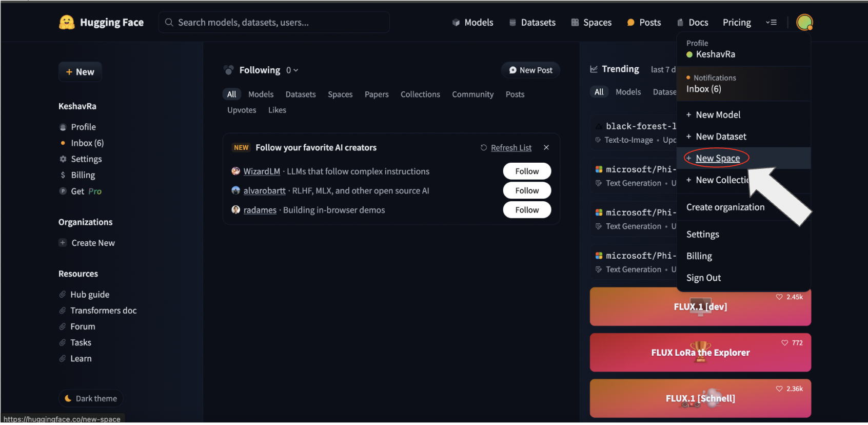Open alvarobartt profile link
868x425 pixels.
[264, 191]
